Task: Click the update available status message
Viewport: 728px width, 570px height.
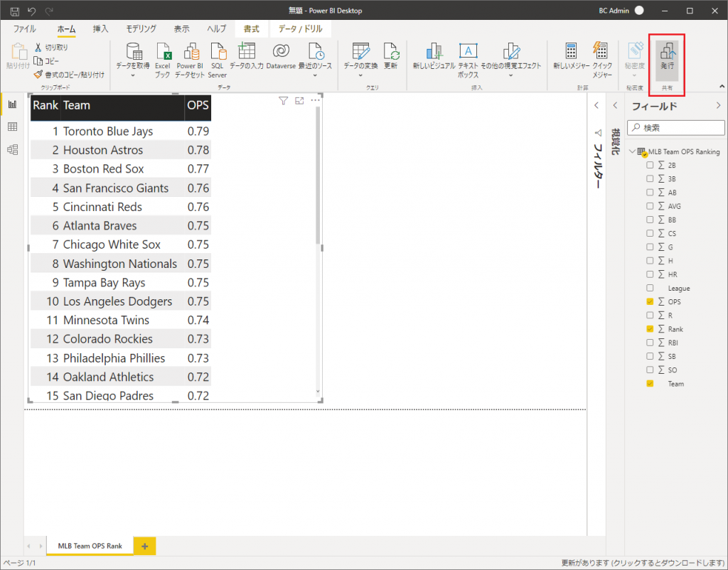Action: coord(643,563)
